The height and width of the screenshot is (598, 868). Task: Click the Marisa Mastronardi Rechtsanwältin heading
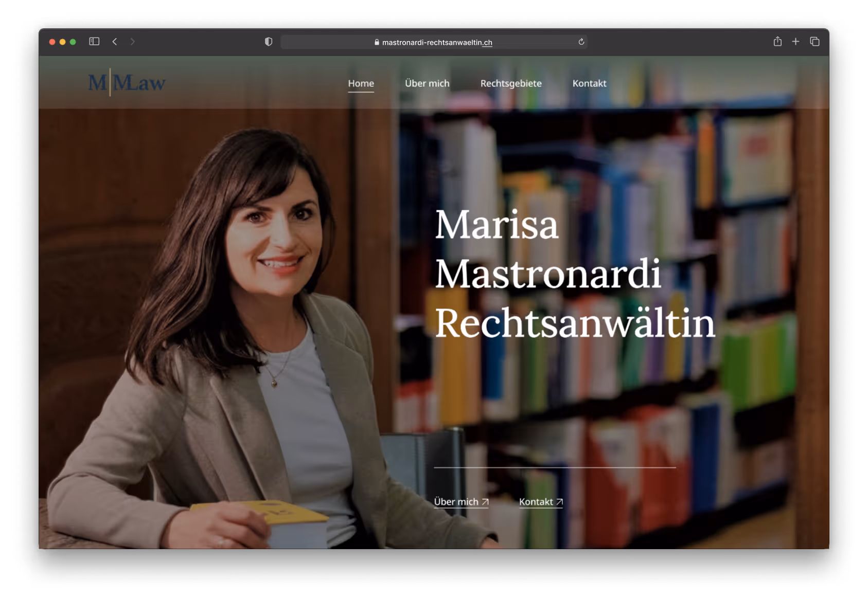pos(575,274)
